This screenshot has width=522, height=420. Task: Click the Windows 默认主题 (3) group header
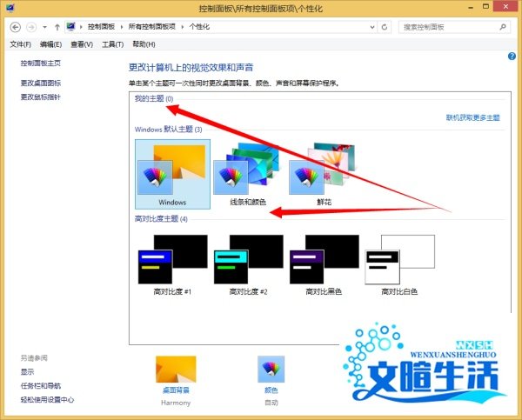(168, 129)
